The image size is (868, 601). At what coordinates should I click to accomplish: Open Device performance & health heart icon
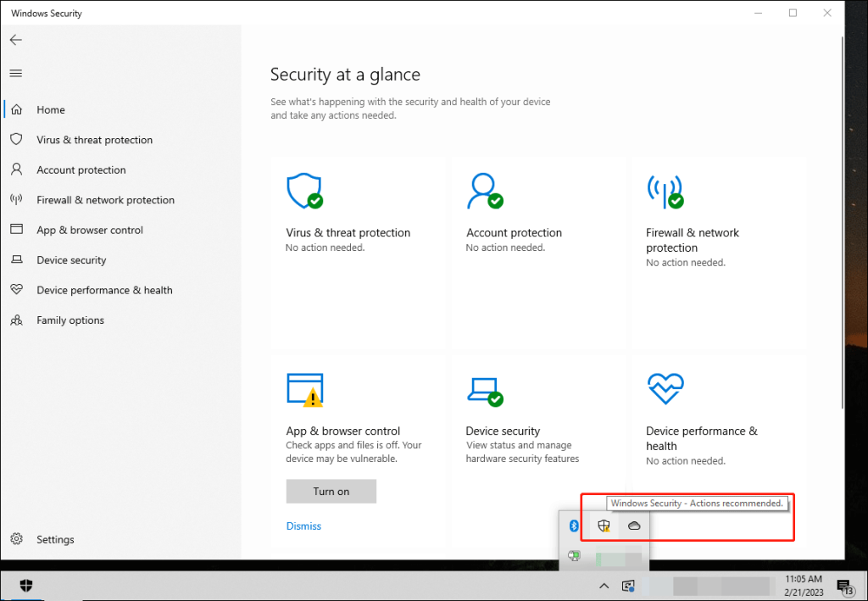coord(664,389)
